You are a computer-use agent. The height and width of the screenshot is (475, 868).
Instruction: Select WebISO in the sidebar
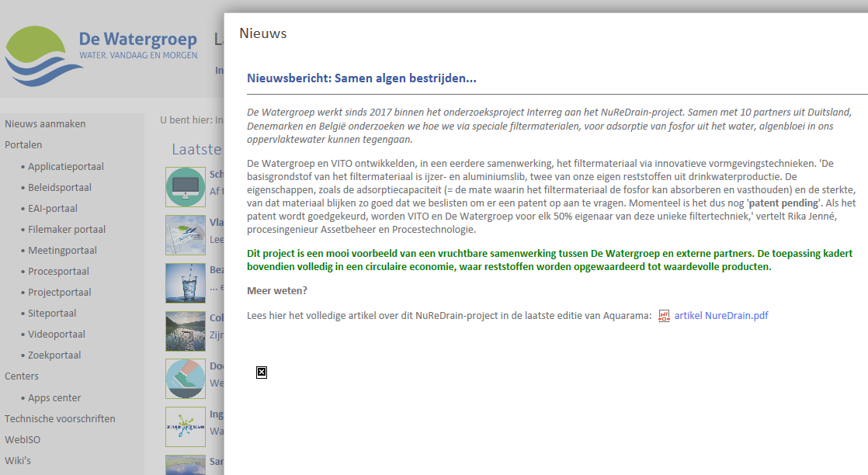click(23, 440)
